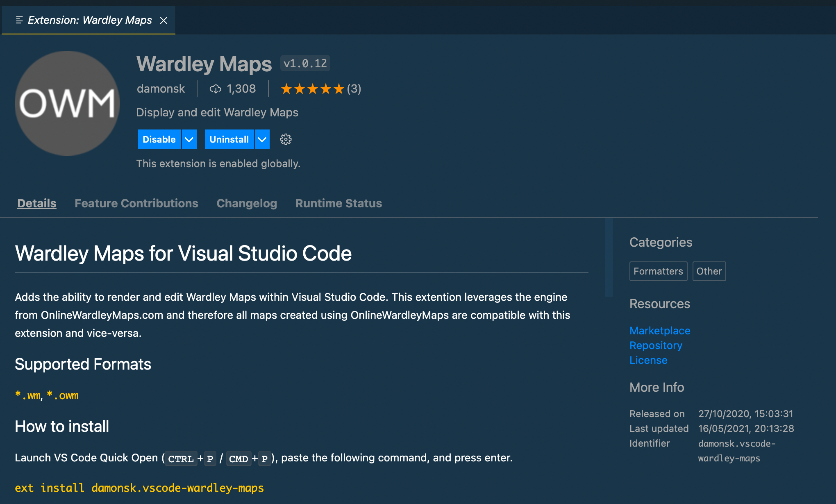Open the Uninstall options dropdown

click(262, 139)
